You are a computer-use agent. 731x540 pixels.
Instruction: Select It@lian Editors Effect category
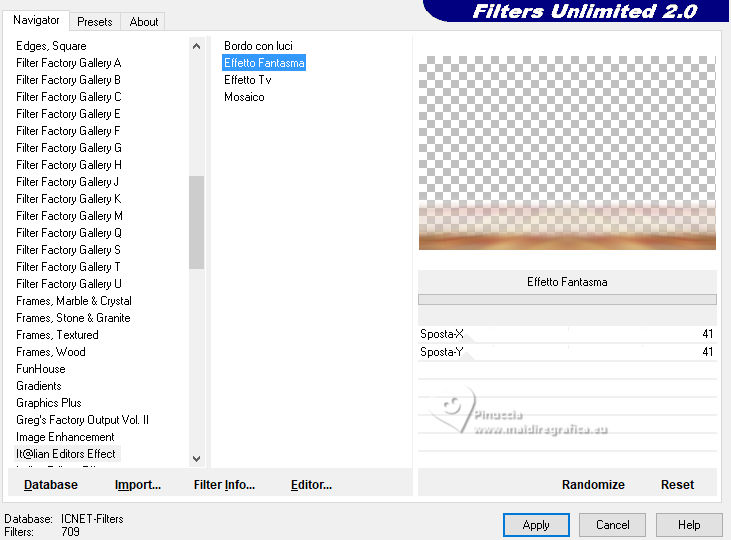point(66,454)
